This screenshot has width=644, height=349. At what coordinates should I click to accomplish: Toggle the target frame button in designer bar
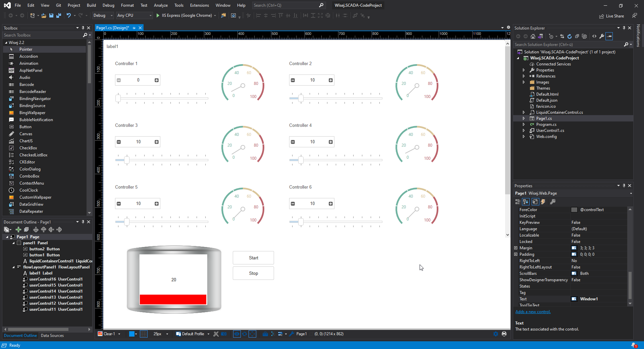pos(253,334)
